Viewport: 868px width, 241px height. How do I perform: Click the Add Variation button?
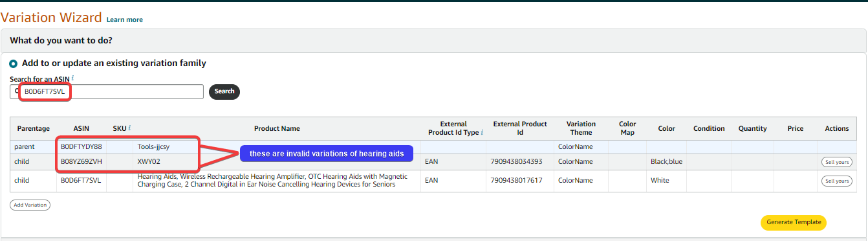point(30,205)
